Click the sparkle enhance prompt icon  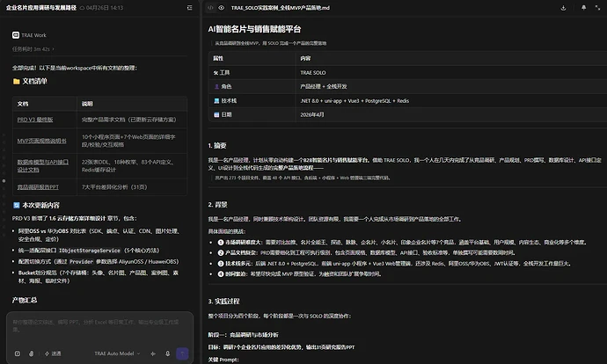tap(153, 353)
